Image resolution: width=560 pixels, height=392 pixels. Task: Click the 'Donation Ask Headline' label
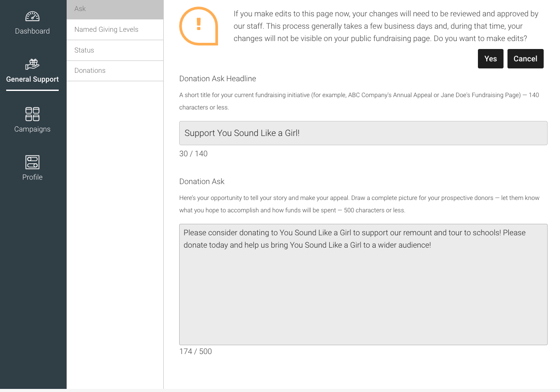(218, 79)
